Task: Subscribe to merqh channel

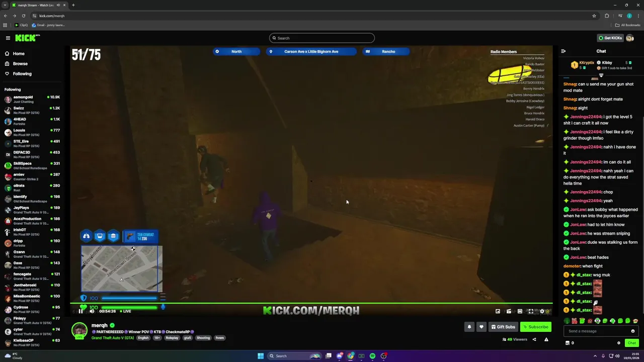Action: click(x=536, y=327)
